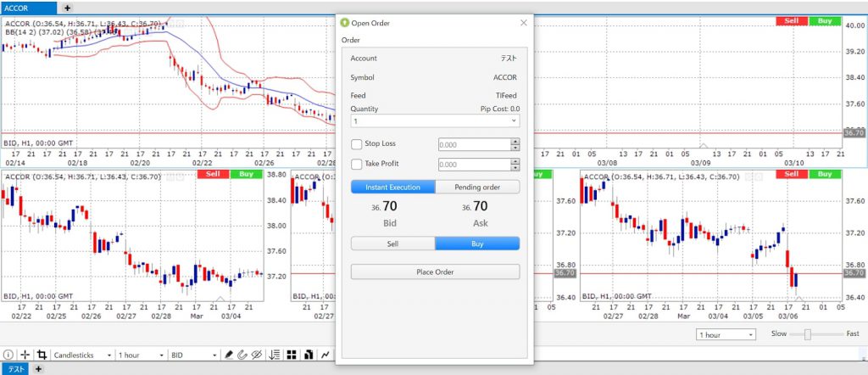
Task: Open the BID price type dropdown
Action: tap(194, 355)
